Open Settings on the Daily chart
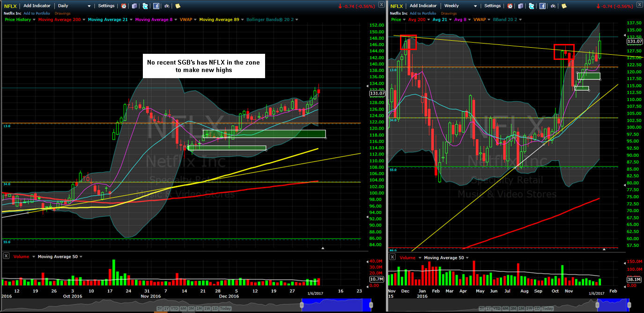This screenshot has width=644, height=313. 106,6
